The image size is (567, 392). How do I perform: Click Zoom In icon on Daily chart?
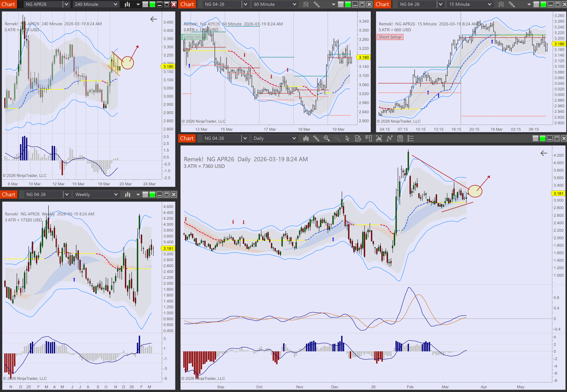tap(327, 138)
